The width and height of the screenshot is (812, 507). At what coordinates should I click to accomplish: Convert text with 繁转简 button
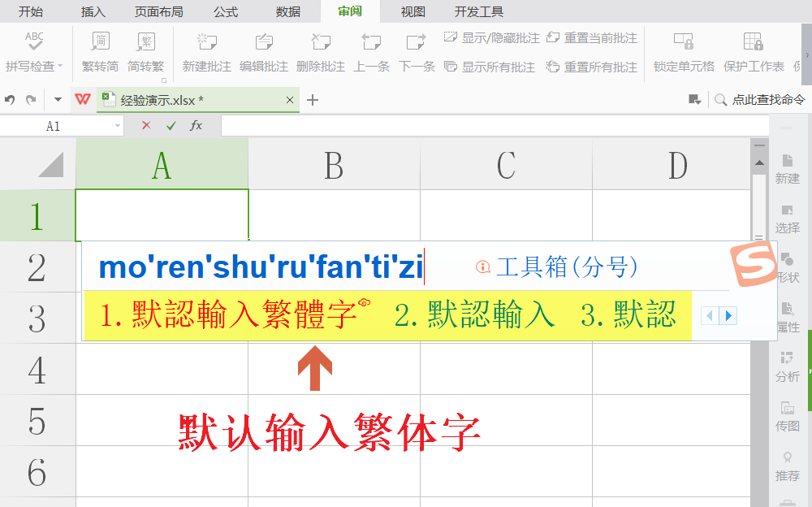[x=100, y=51]
